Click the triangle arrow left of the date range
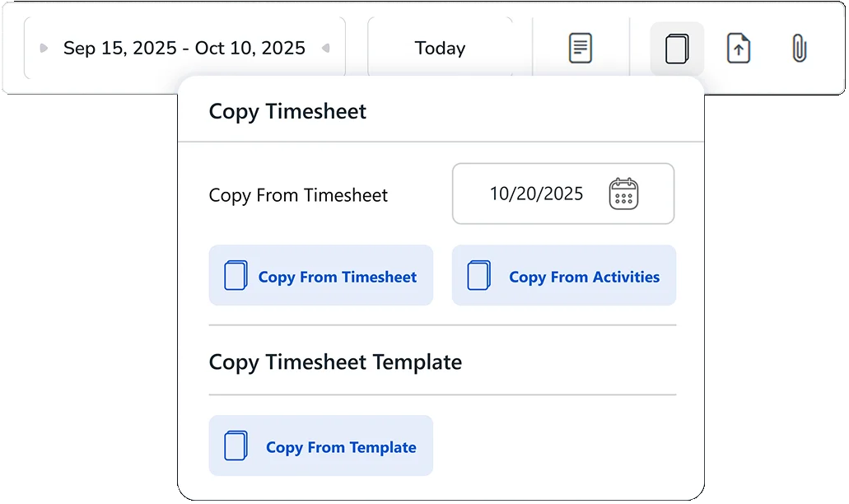 44,49
